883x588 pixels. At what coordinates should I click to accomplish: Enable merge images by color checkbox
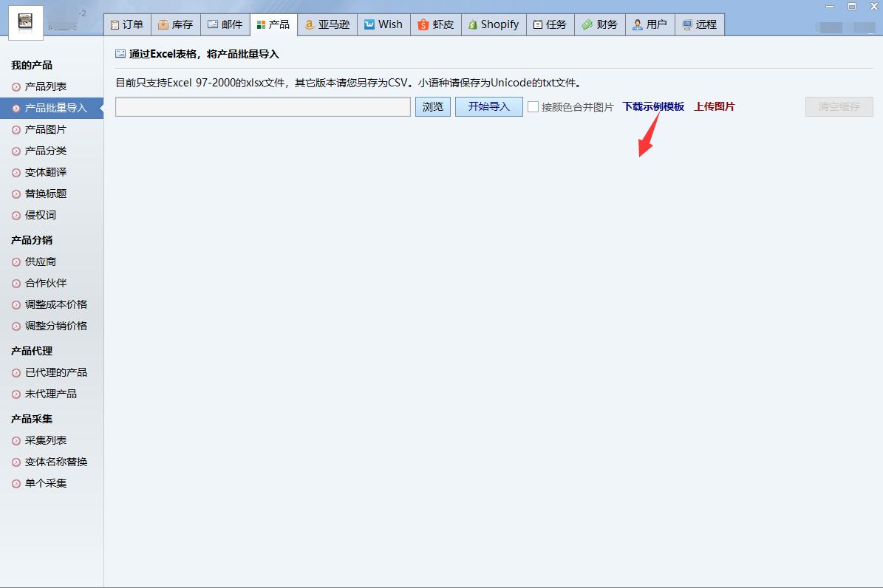pyautogui.click(x=533, y=107)
